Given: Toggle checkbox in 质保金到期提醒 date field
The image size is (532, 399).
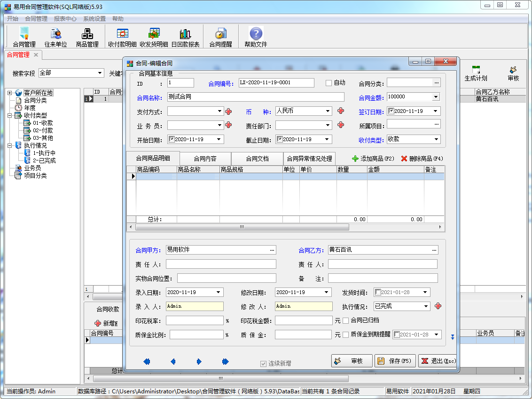Looking at the screenshot, I should pos(397,335).
